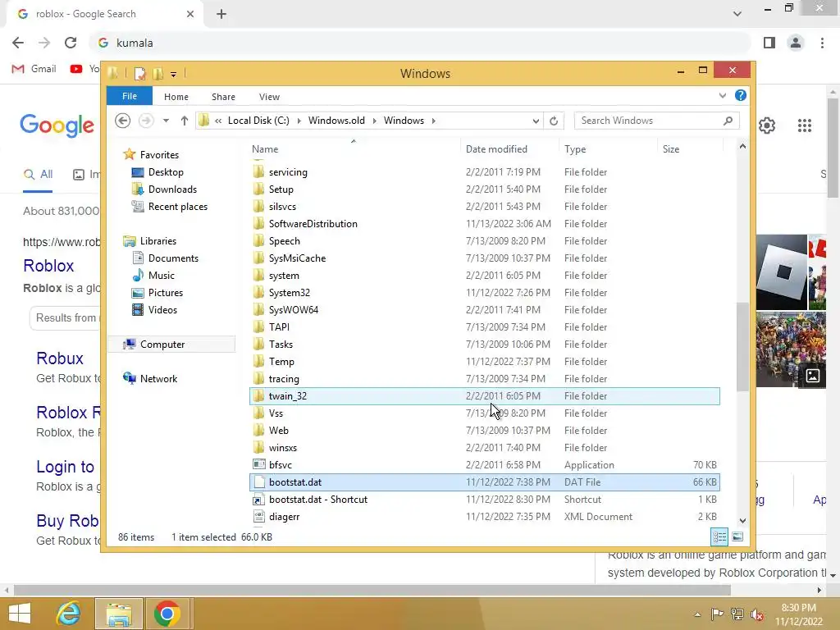This screenshot has width=840, height=630.
Task: Switch to the Home ribbon tab
Action: (176, 97)
